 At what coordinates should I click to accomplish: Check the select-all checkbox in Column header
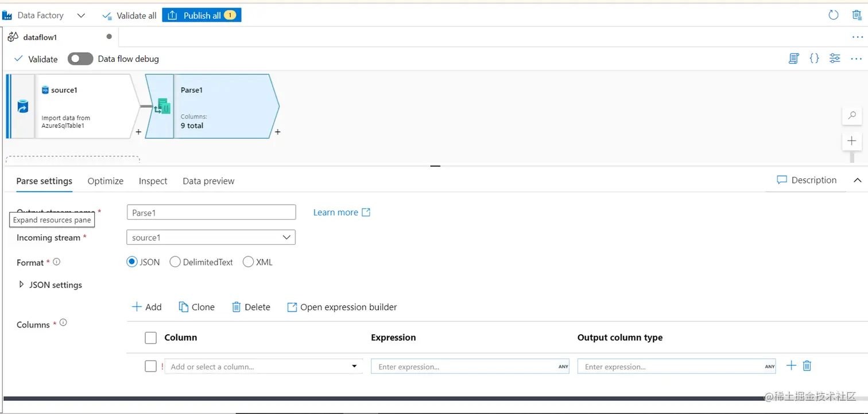[151, 338]
